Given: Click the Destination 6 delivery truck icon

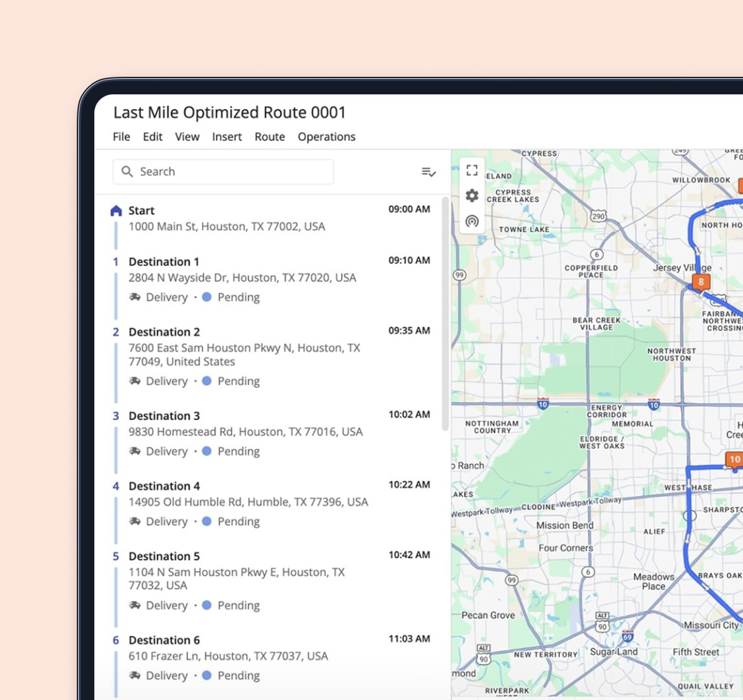Looking at the screenshot, I should tap(135, 675).
